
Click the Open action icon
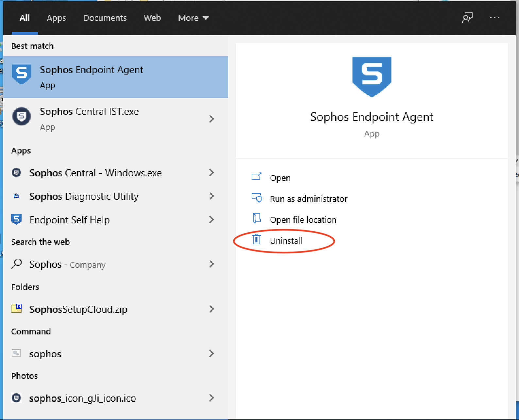[257, 177]
